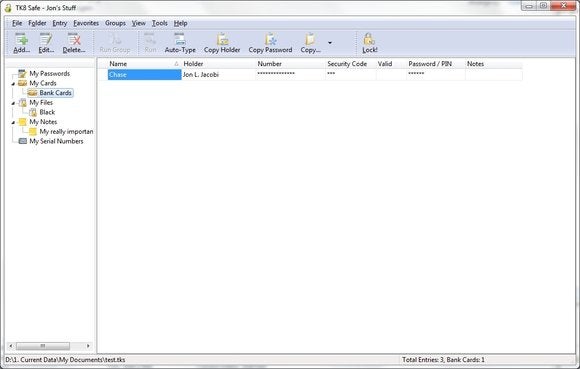
Task: Select the Chase entry row
Action: 315,75
